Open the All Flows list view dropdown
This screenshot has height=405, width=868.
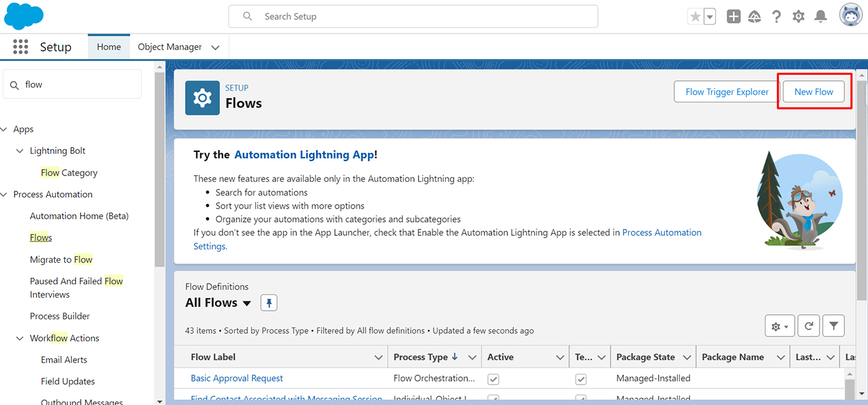point(247,303)
